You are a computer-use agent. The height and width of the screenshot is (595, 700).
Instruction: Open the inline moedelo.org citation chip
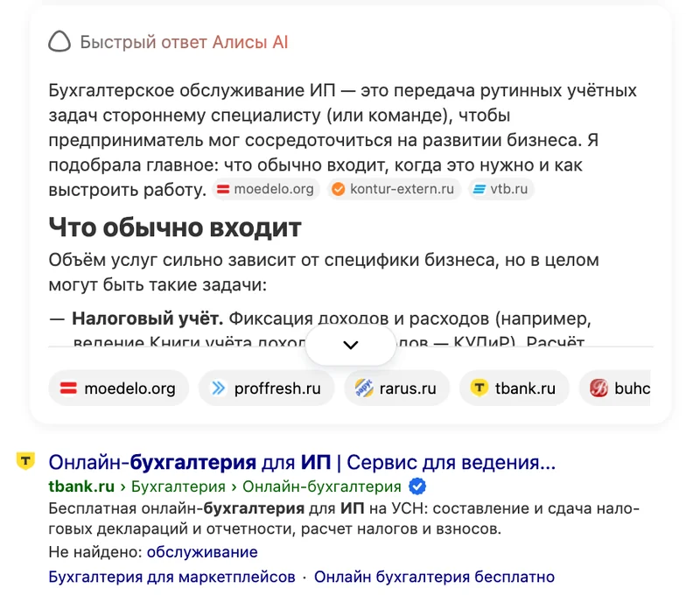[266, 189]
